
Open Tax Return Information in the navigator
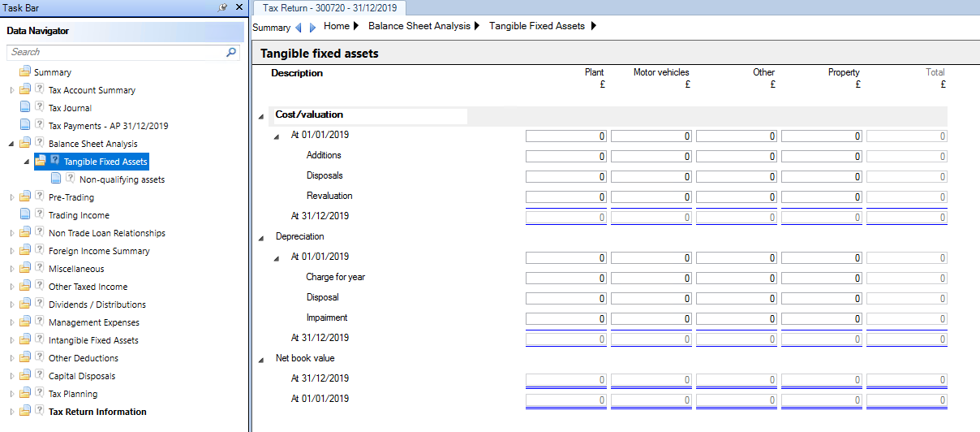click(x=97, y=412)
